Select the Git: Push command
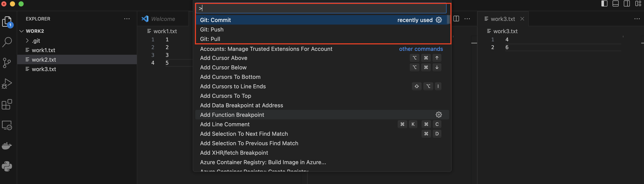This screenshot has height=184, width=644. point(212,30)
